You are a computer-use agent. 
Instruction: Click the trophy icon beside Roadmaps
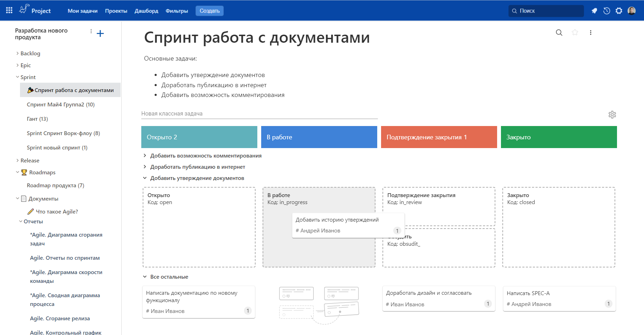23,172
